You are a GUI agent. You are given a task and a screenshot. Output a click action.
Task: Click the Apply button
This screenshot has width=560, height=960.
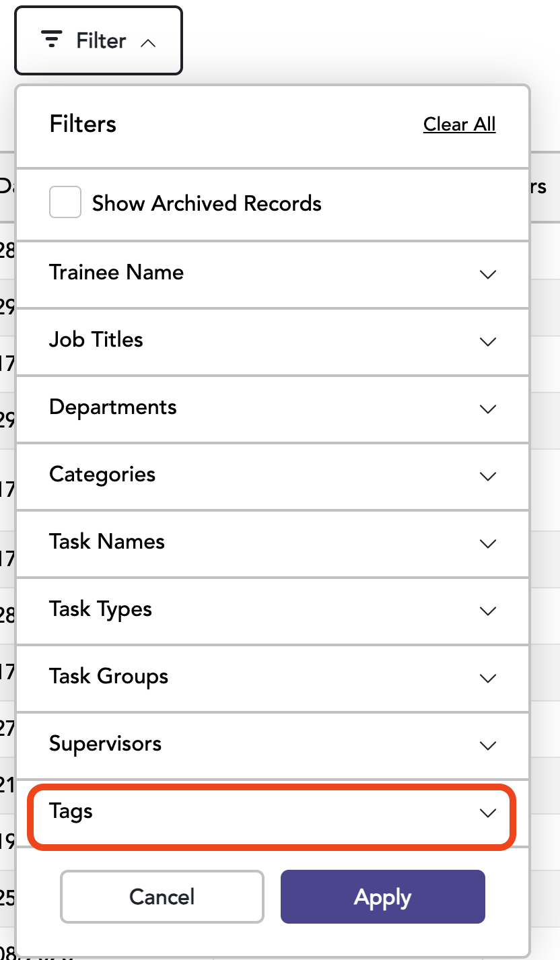click(x=383, y=897)
